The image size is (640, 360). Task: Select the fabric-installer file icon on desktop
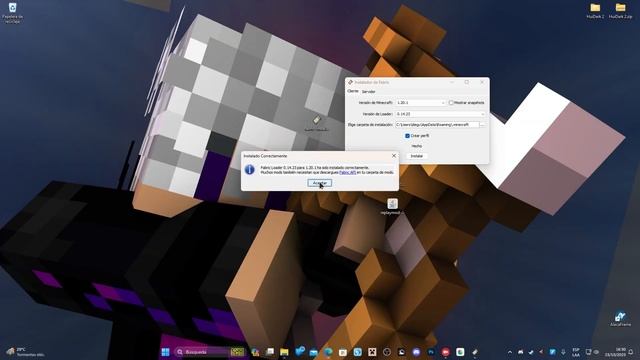317,123
